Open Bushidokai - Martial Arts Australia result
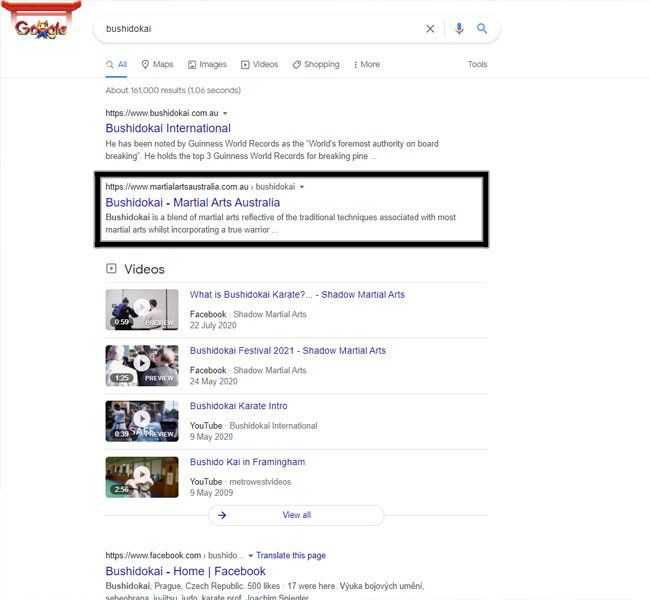Screen dimensions: 650x600 [x=193, y=202]
